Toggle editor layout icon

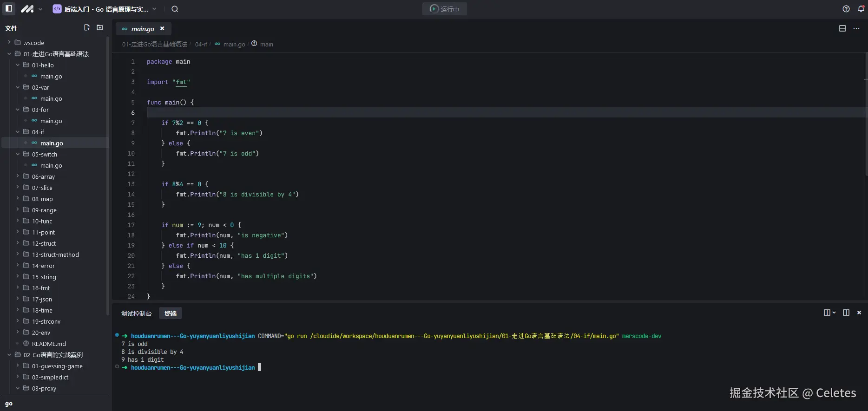tap(842, 28)
